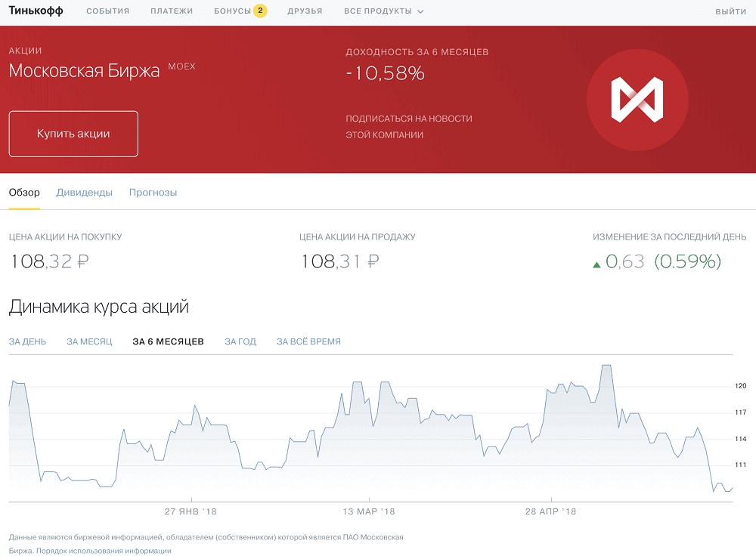Click the Московская Биржа heading

click(x=85, y=71)
